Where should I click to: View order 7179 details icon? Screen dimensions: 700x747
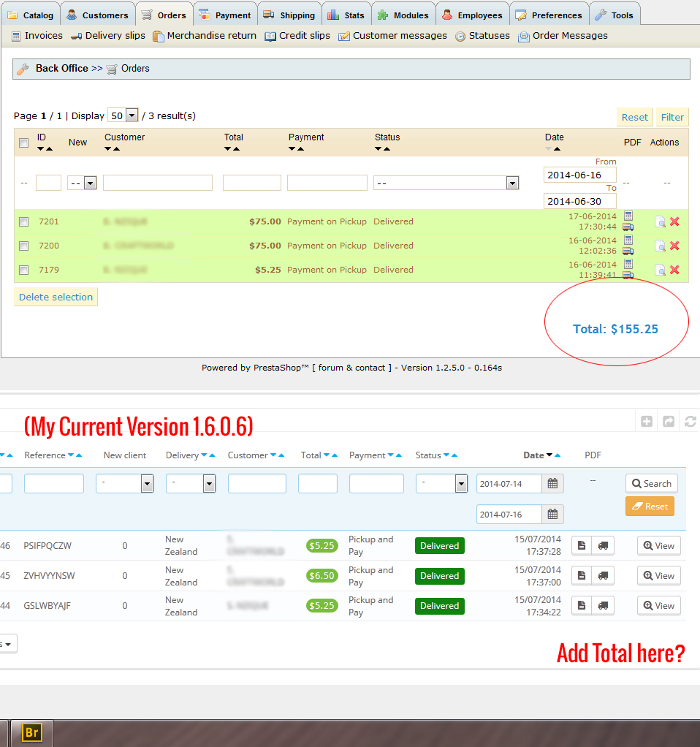pyautogui.click(x=660, y=270)
